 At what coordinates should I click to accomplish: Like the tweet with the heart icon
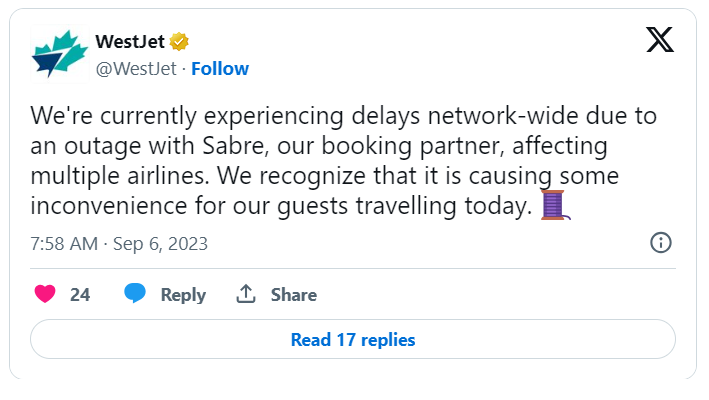(x=45, y=294)
